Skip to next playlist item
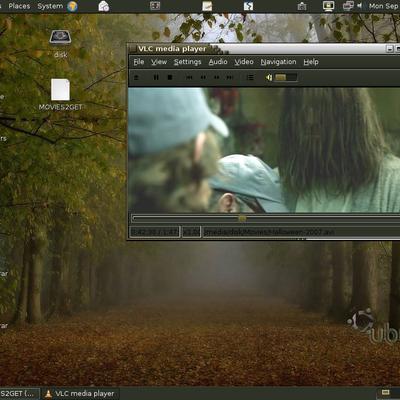 coord(230,77)
